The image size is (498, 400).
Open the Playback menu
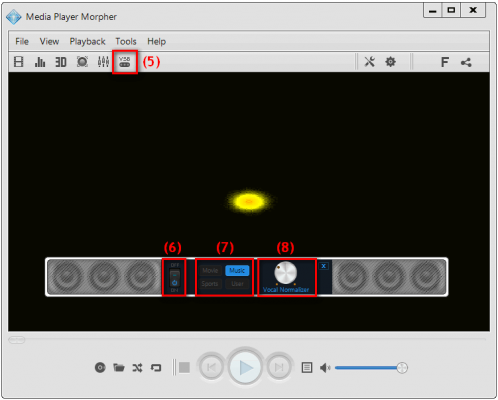87,41
